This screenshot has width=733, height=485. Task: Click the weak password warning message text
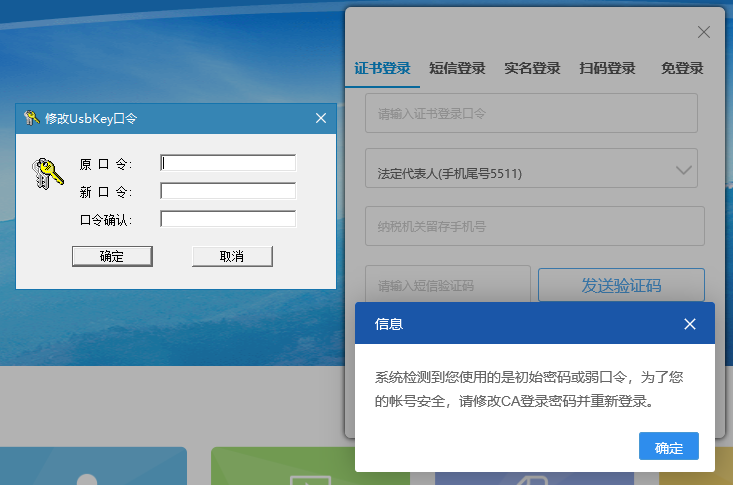(529, 389)
